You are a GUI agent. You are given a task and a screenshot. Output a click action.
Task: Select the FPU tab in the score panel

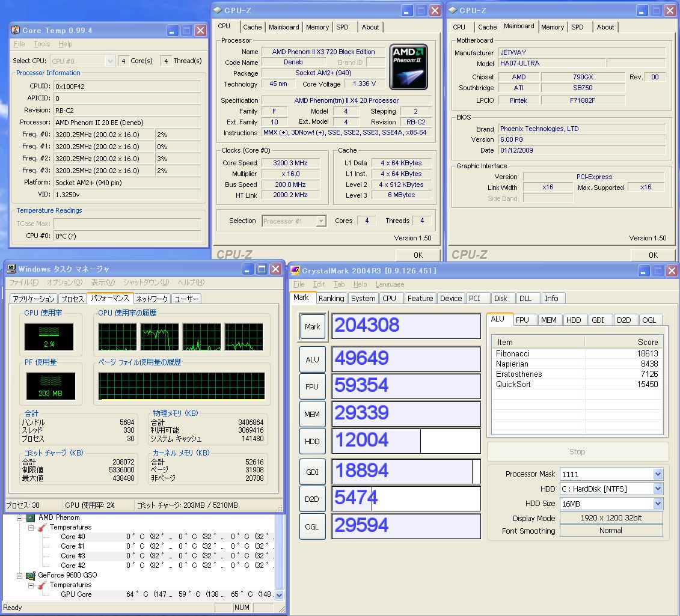pos(522,320)
